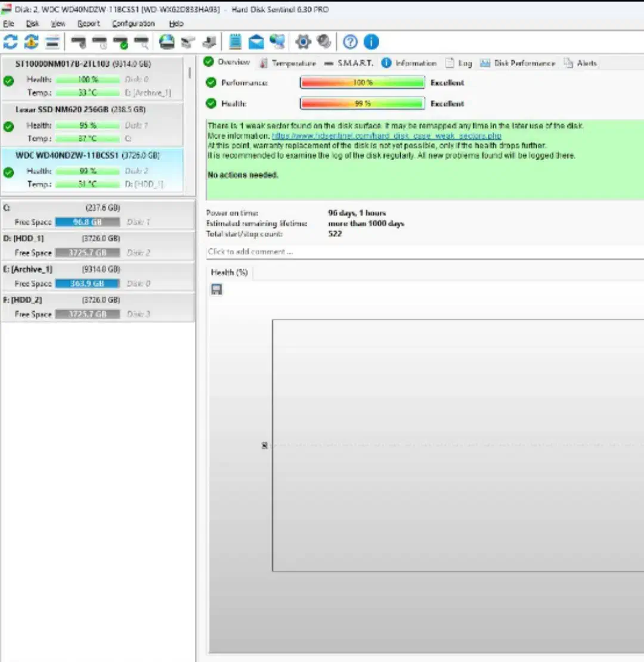Click the C: free space bar
Image resolution: width=644 pixels, height=662 pixels.
click(x=87, y=222)
